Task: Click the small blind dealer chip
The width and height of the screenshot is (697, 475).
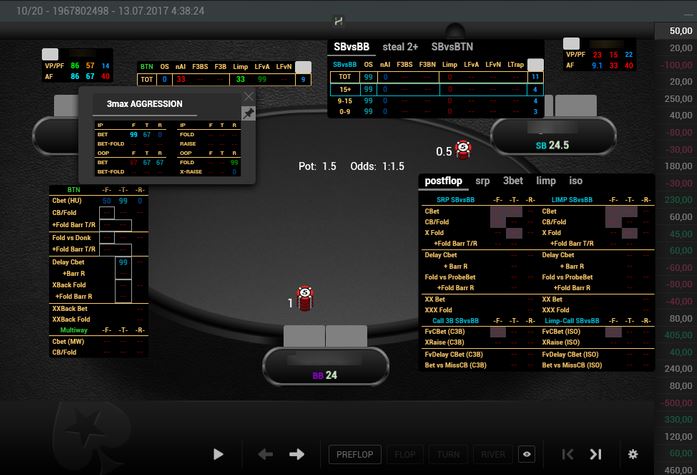Action: (x=463, y=150)
